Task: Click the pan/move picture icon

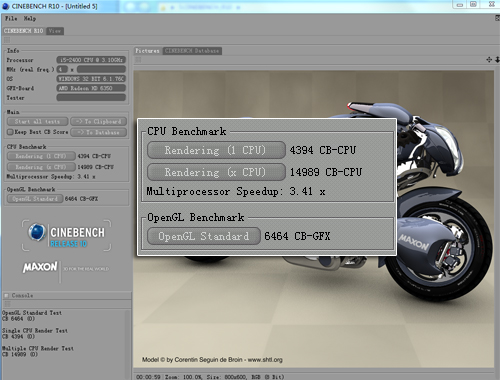Action: (x=489, y=60)
